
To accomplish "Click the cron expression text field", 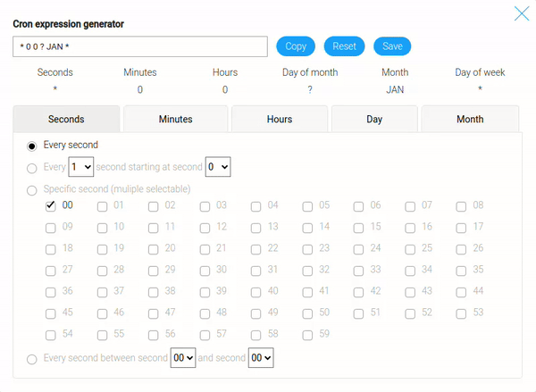I will (140, 46).
